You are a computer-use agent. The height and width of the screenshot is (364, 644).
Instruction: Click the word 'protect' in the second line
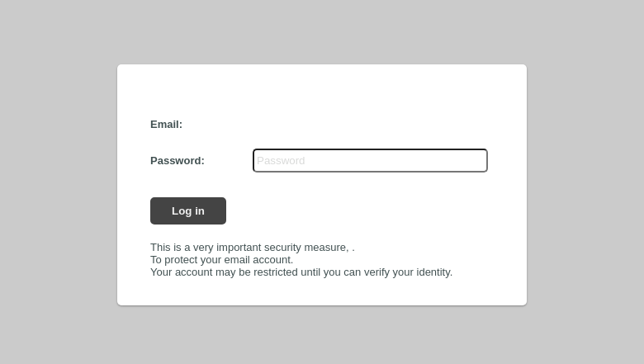[181, 260]
